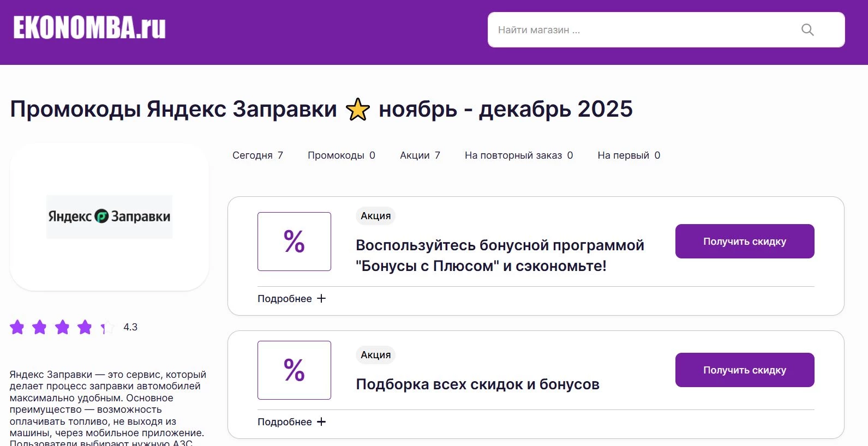Click the heading "Промокоды Яндекс Заправки"
868x446 pixels.
(x=173, y=109)
